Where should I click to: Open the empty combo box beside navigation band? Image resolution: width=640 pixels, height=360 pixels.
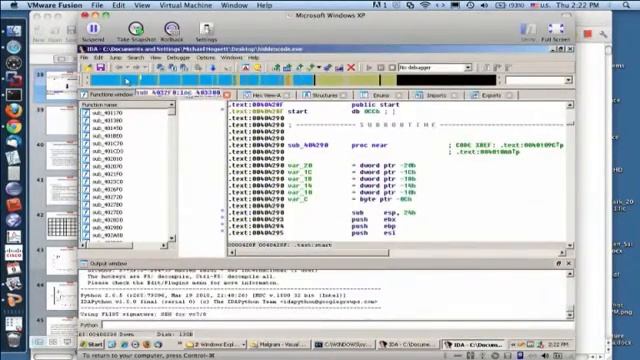click(538, 80)
